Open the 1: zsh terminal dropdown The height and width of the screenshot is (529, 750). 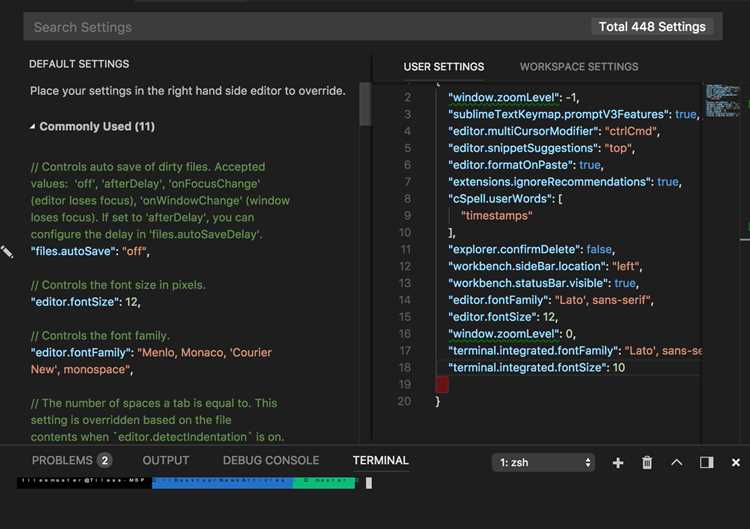point(543,463)
